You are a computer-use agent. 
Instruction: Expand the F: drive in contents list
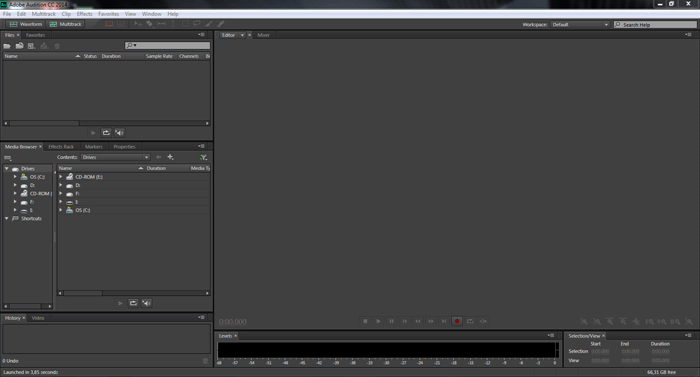(x=61, y=193)
